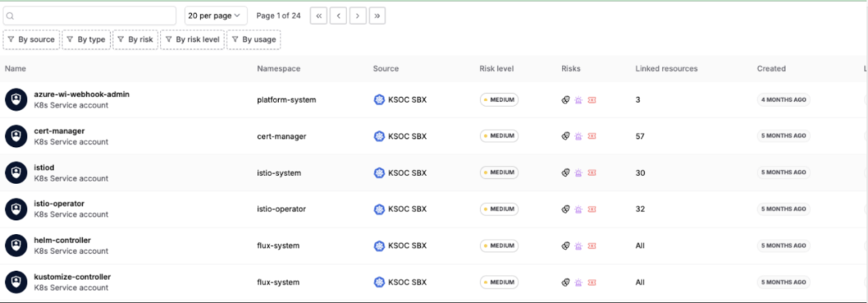
Task: Click the red ticket risk icon for helm-controller
Action: tap(592, 245)
